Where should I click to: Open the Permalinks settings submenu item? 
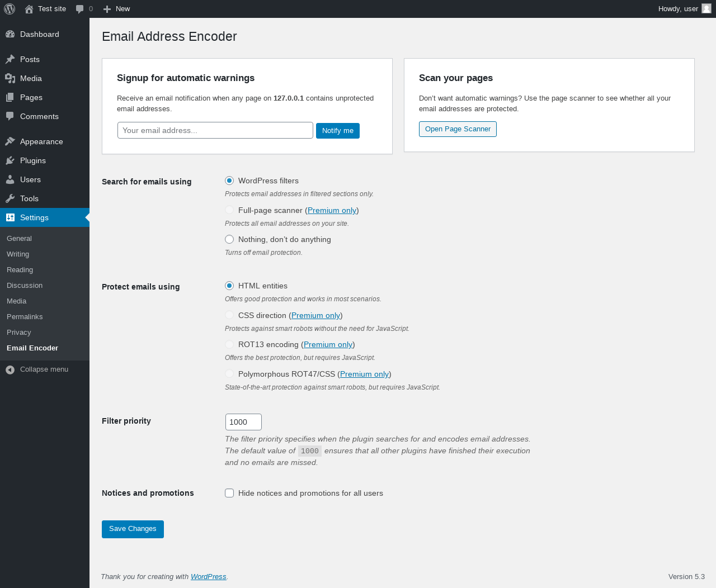pyautogui.click(x=25, y=316)
